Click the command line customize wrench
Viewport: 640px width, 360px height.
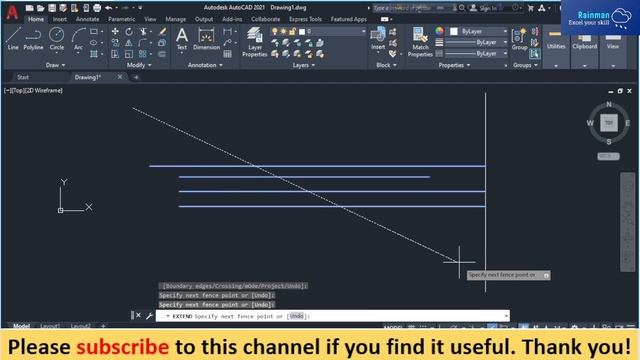(x=149, y=316)
